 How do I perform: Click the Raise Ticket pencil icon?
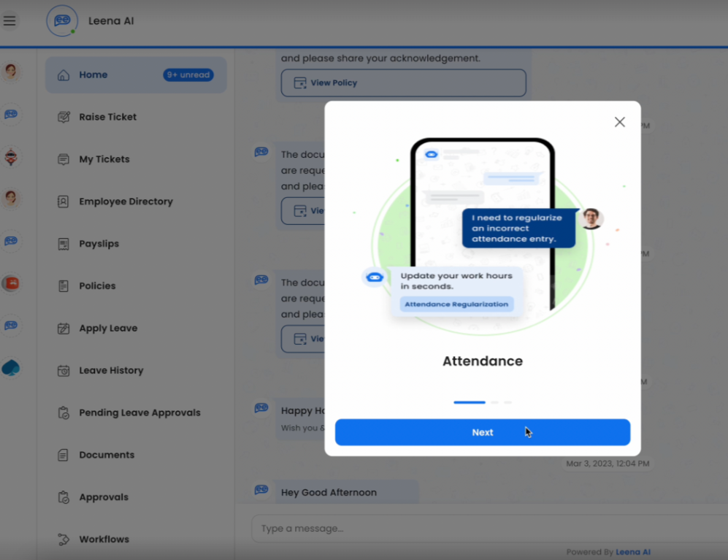(64, 117)
